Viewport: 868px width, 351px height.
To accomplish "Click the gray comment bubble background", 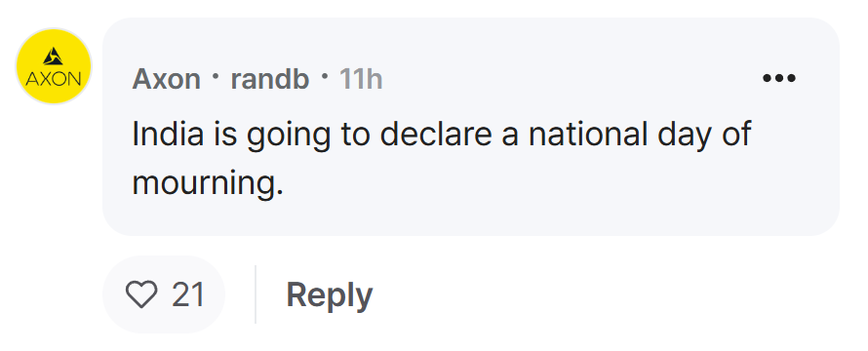I will click(470, 127).
